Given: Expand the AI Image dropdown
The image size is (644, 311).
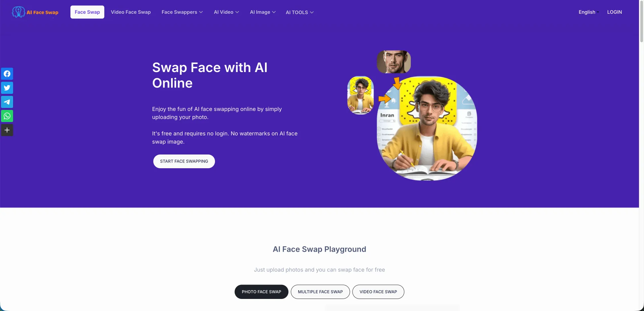Looking at the screenshot, I should [x=263, y=12].
